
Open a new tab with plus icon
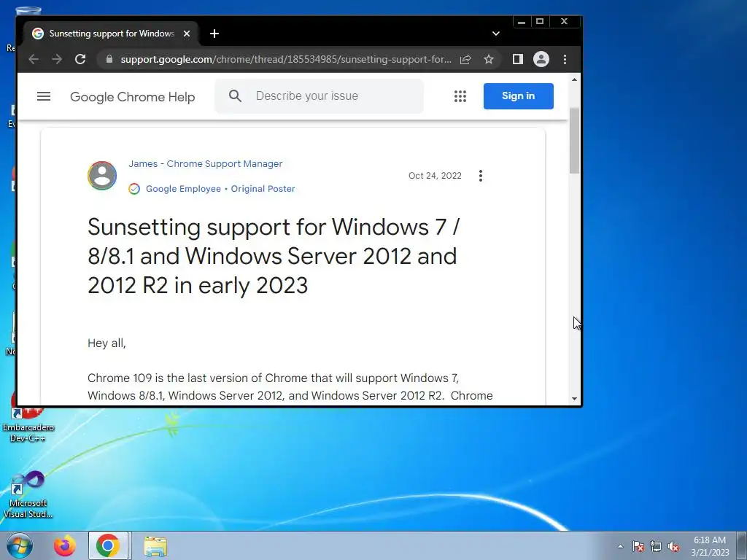[x=214, y=34]
